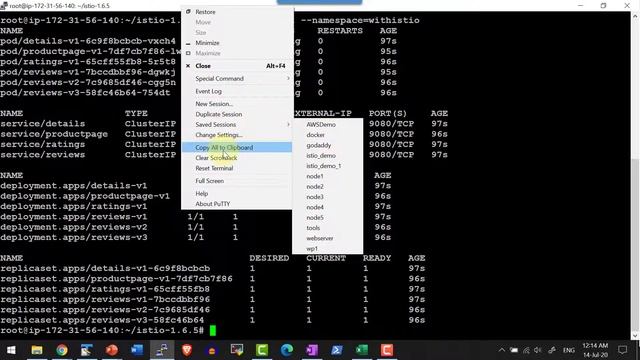Click text 'deployment.apps/reviews-v3' in terminal
This screenshot has width=640, height=360.
tap(73, 238)
